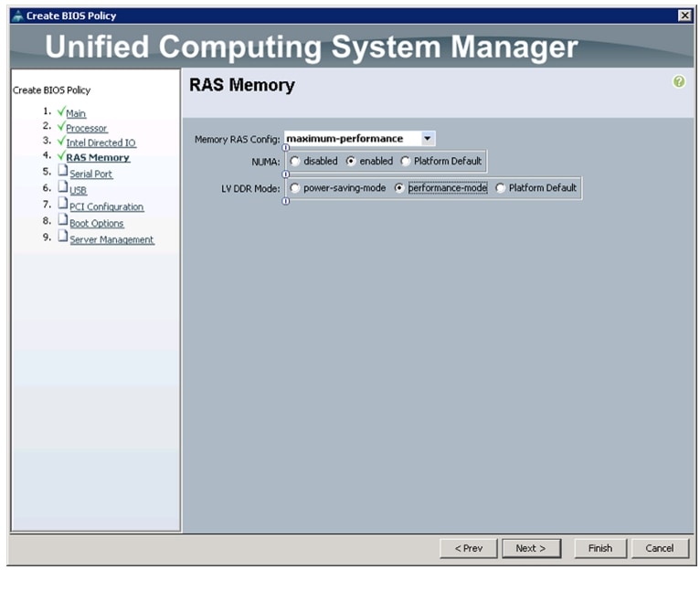Click the < Prev button
The height and width of the screenshot is (591, 700).
468,548
